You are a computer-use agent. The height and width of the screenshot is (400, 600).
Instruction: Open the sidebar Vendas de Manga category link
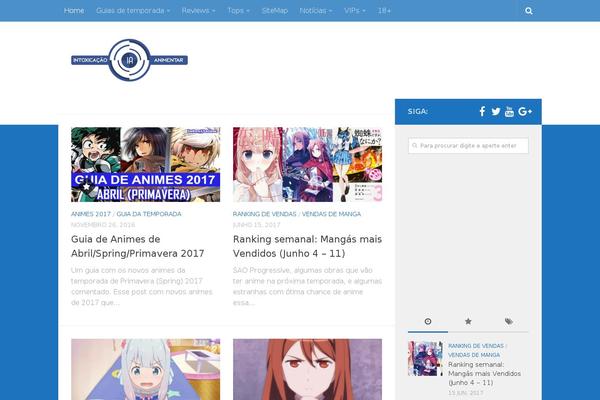[474, 355]
